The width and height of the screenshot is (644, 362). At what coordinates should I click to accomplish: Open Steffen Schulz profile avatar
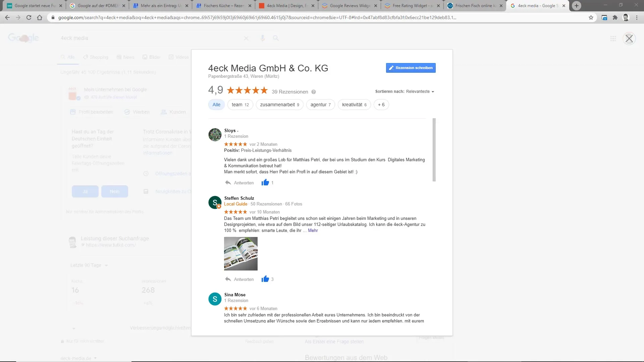[215, 202]
